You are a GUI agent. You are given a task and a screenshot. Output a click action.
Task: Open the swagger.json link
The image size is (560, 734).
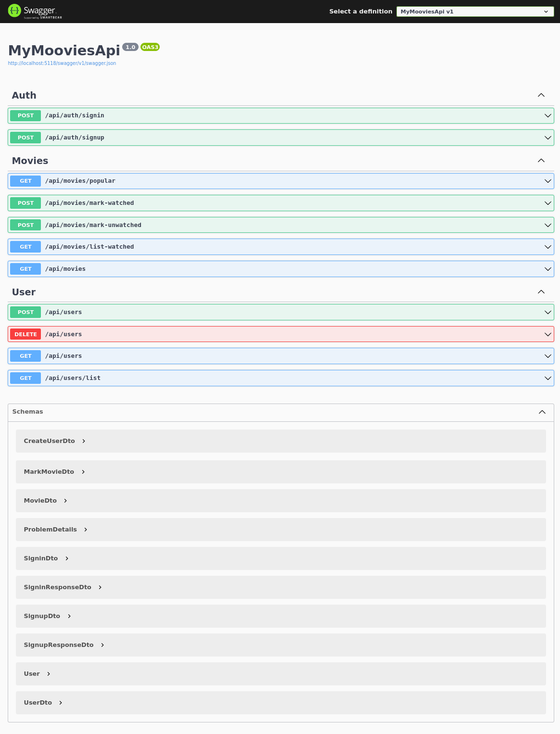(x=62, y=63)
